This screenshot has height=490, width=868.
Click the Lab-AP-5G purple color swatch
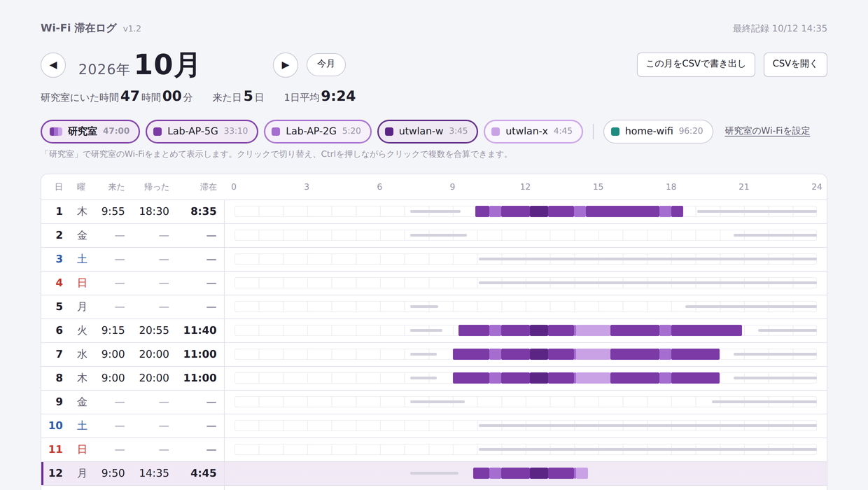[157, 132]
